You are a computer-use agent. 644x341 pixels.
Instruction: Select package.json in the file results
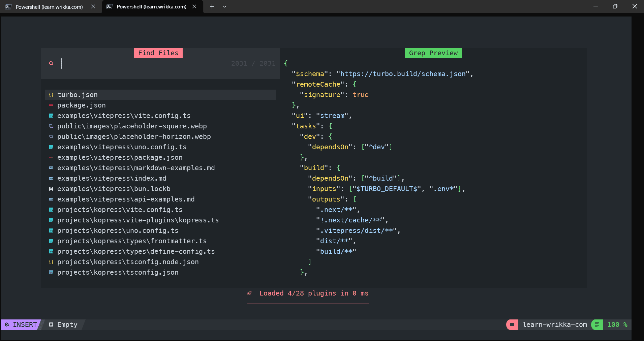point(160,105)
